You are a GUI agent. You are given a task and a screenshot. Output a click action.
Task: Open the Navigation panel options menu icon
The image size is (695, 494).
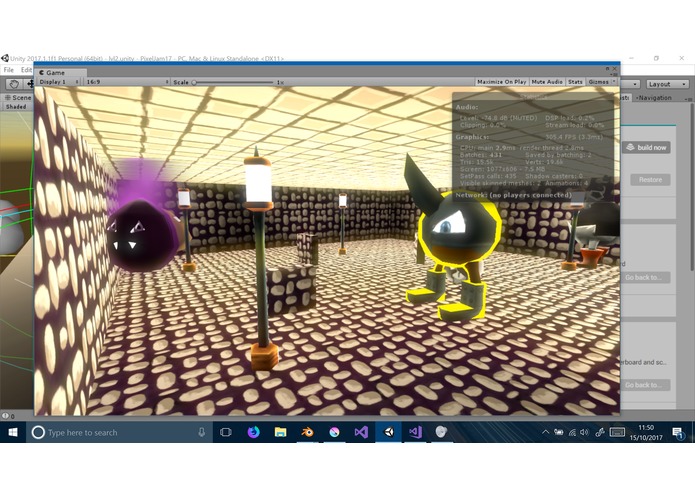pos(687,98)
